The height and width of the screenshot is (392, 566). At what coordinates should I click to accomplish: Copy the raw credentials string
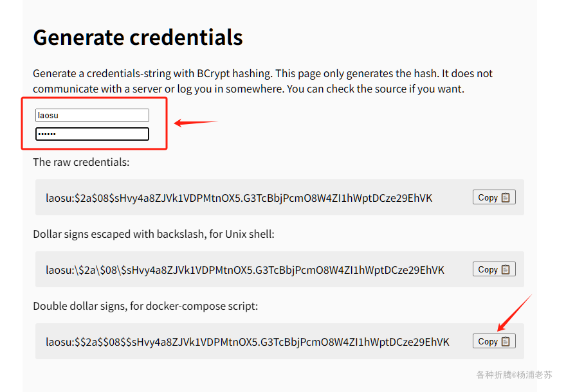494,197
